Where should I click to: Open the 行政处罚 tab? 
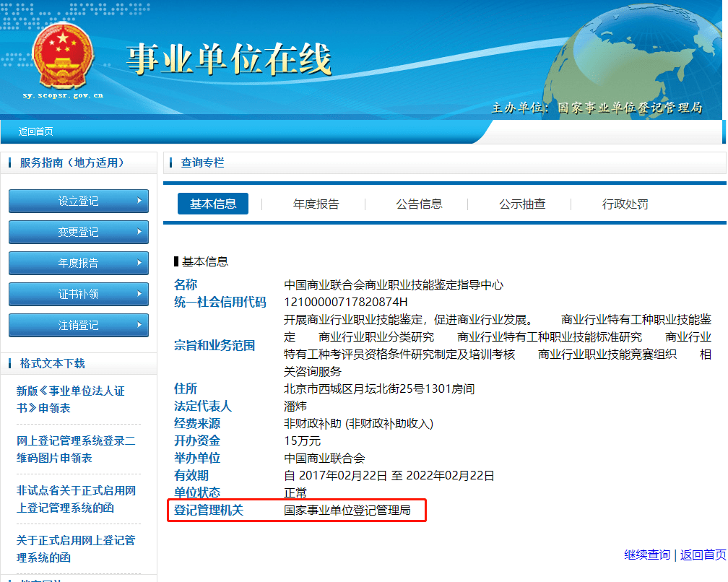(625, 204)
